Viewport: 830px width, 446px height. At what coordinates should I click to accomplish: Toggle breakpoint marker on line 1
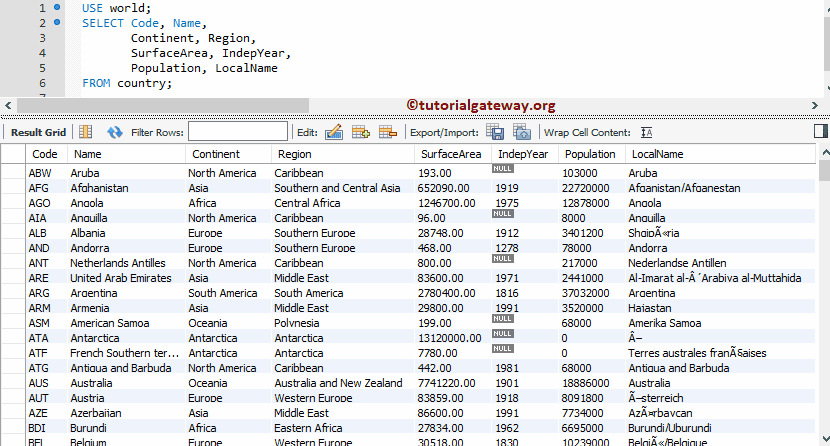pyautogui.click(x=57, y=8)
